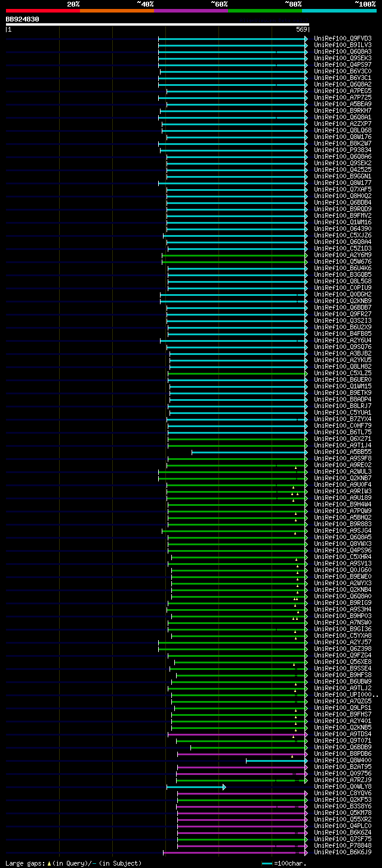This screenshot has width=382, height=868.
Task: Click the orange ~40% identity legend segment
Action: [117, 11]
